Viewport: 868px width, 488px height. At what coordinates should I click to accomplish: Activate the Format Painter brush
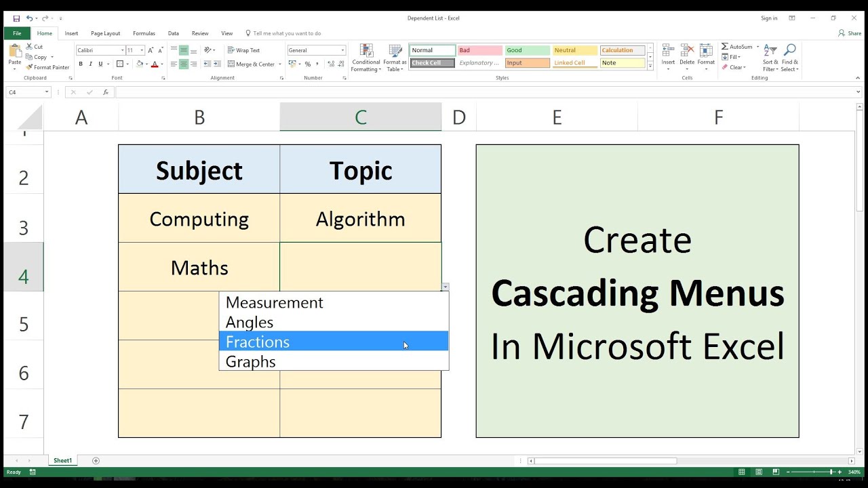click(x=47, y=67)
